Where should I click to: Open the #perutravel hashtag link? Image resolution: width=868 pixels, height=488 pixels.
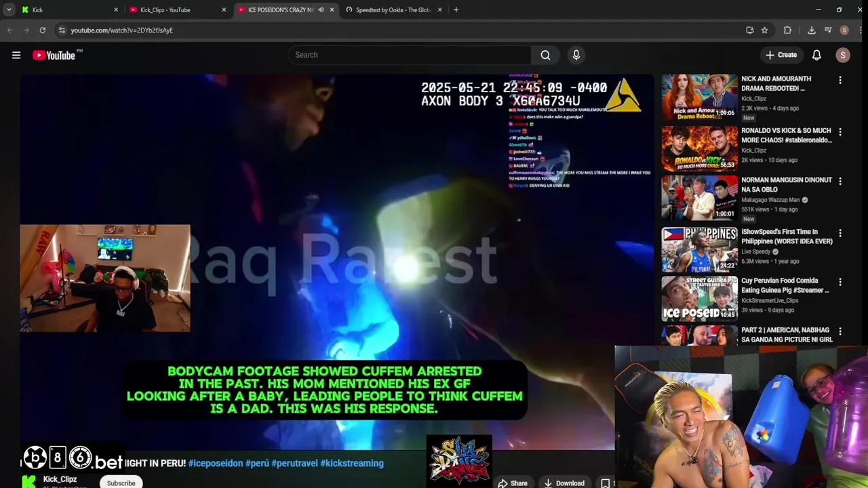coord(294,464)
